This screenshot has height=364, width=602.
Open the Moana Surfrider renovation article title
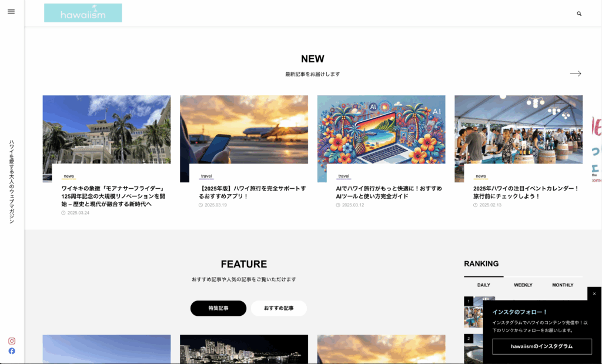tap(112, 196)
